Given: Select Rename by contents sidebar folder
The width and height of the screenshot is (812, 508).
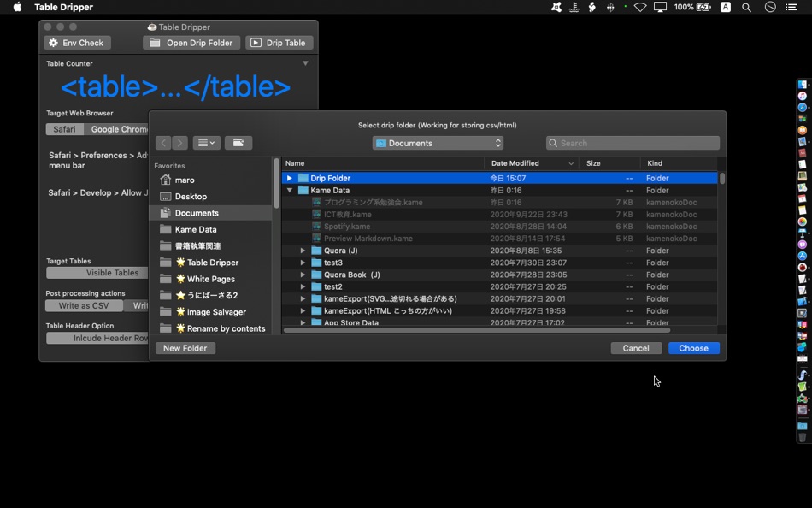Looking at the screenshot, I should (213, 328).
